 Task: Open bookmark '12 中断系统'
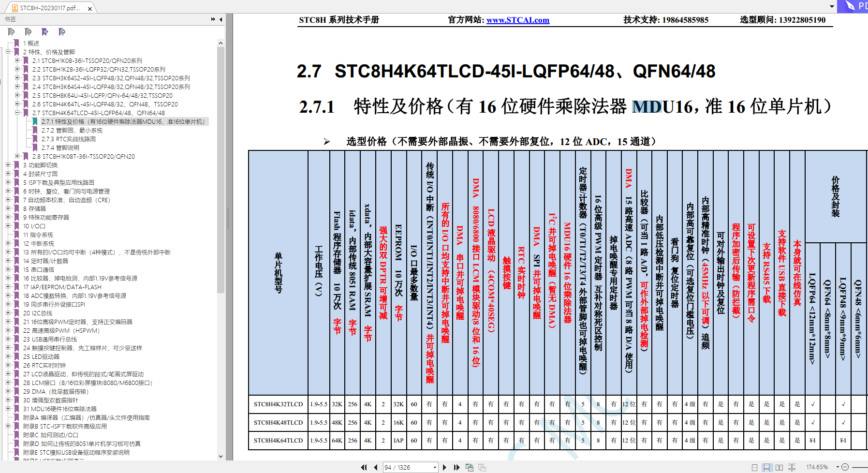coord(39,243)
